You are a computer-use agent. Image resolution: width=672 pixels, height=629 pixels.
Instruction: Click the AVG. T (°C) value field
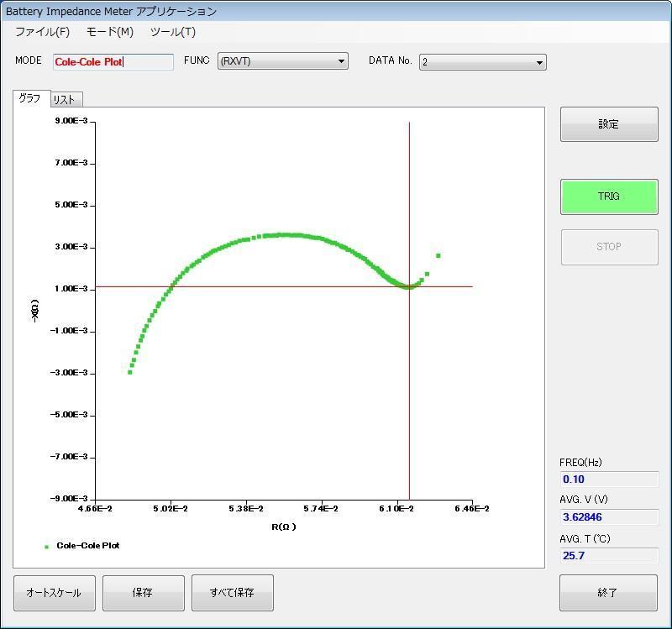point(609,555)
